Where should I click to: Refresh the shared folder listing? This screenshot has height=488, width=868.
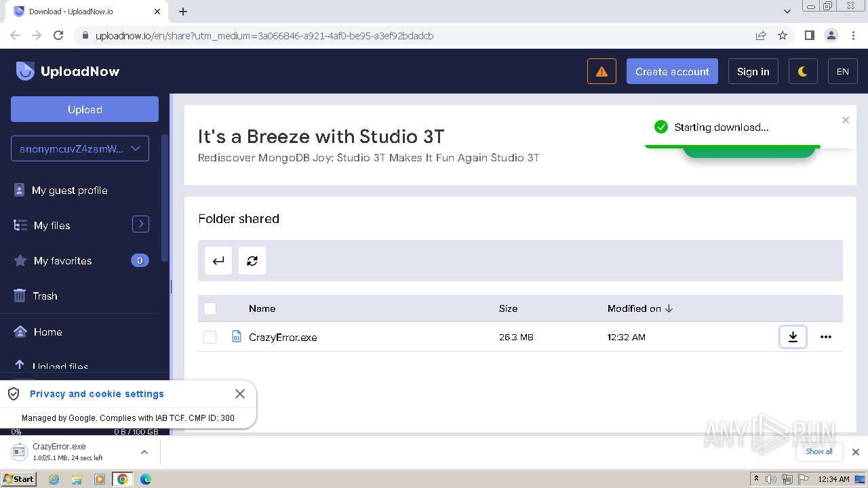click(x=252, y=261)
